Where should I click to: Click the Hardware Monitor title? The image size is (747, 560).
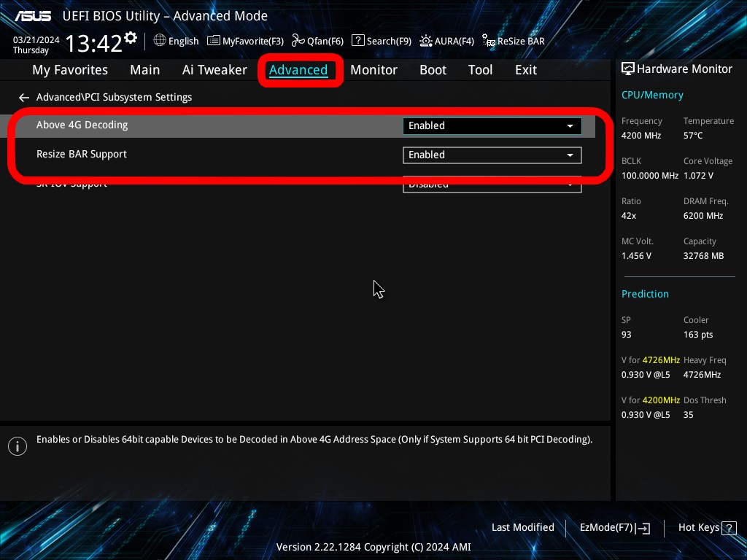[x=684, y=69]
